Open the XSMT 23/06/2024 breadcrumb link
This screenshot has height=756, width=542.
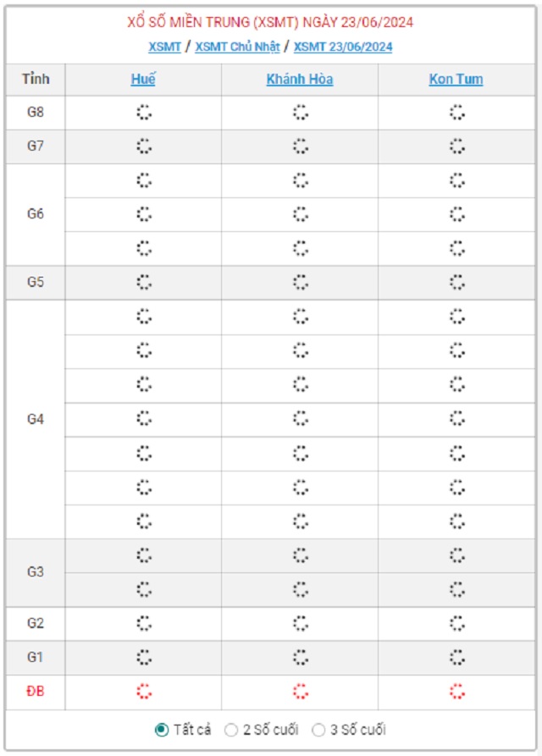click(x=343, y=47)
